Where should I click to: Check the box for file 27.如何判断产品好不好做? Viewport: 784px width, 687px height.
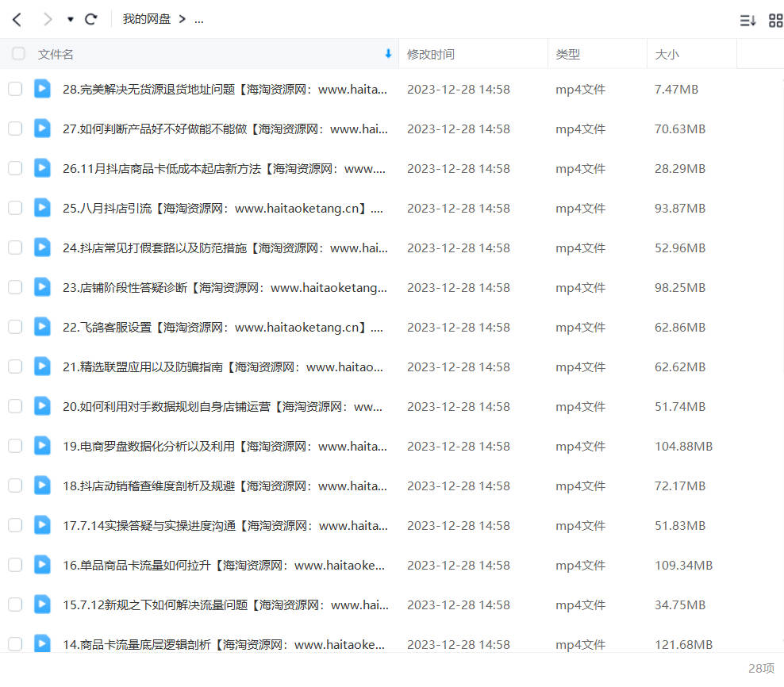click(16, 129)
